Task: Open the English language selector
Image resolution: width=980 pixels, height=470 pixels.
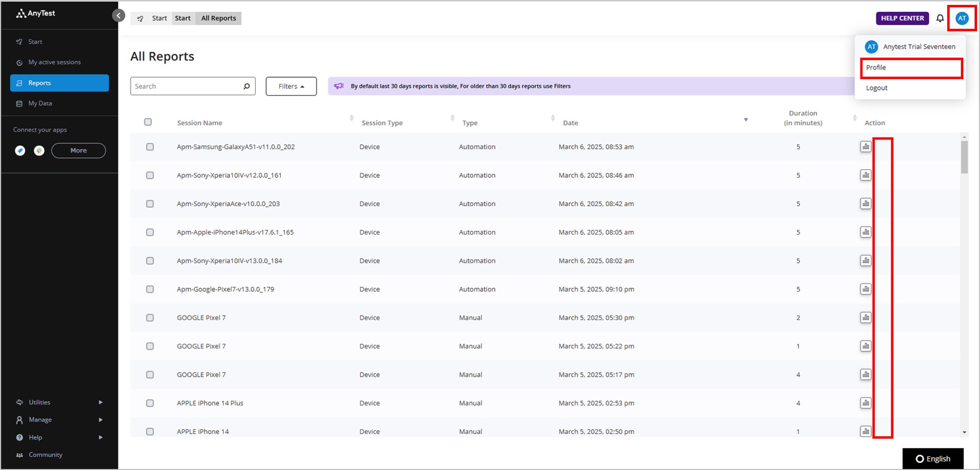Action: pos(933,459)
